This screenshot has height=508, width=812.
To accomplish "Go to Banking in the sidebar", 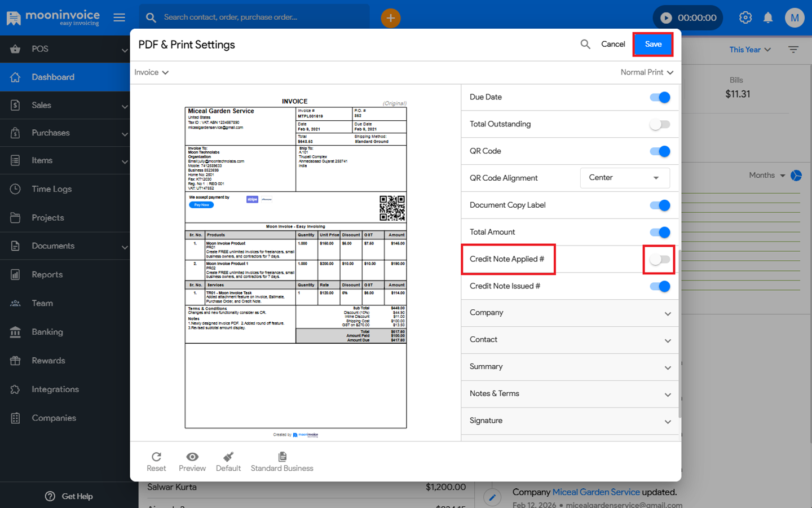I will coord(47,332).
